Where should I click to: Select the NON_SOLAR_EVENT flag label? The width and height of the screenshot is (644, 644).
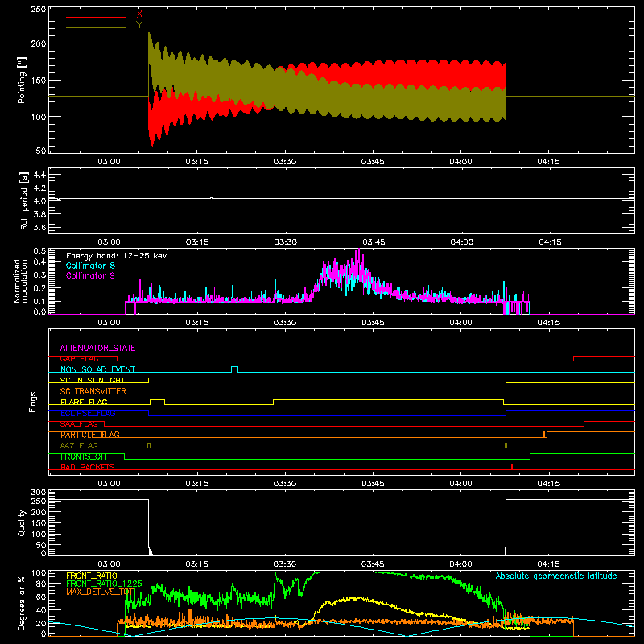point(97,369)
